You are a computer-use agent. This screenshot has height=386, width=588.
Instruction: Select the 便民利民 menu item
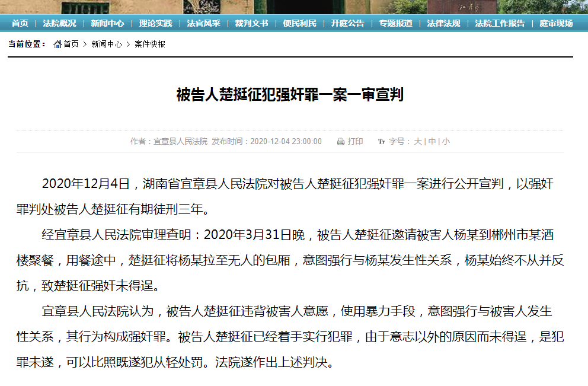coord(299,23)
